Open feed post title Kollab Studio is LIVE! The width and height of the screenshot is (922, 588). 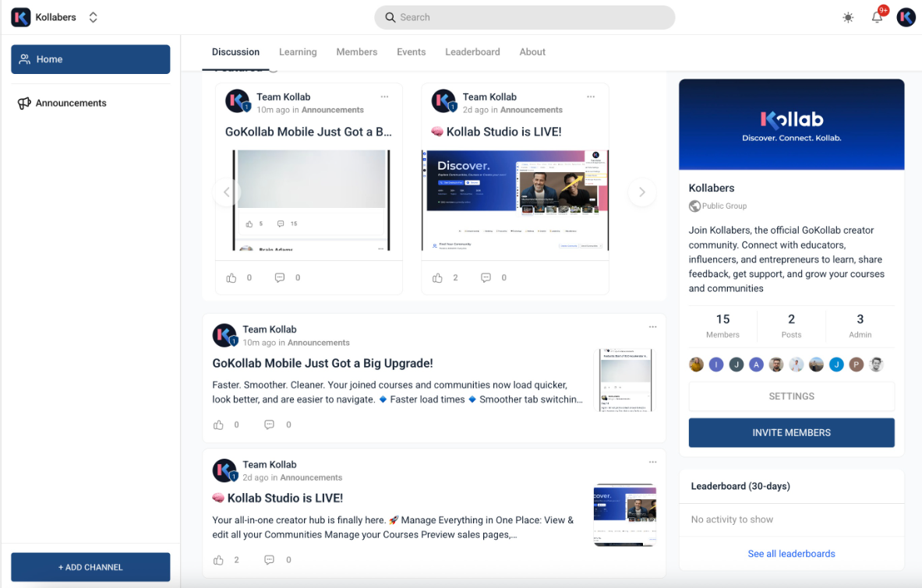click(277, 498)
